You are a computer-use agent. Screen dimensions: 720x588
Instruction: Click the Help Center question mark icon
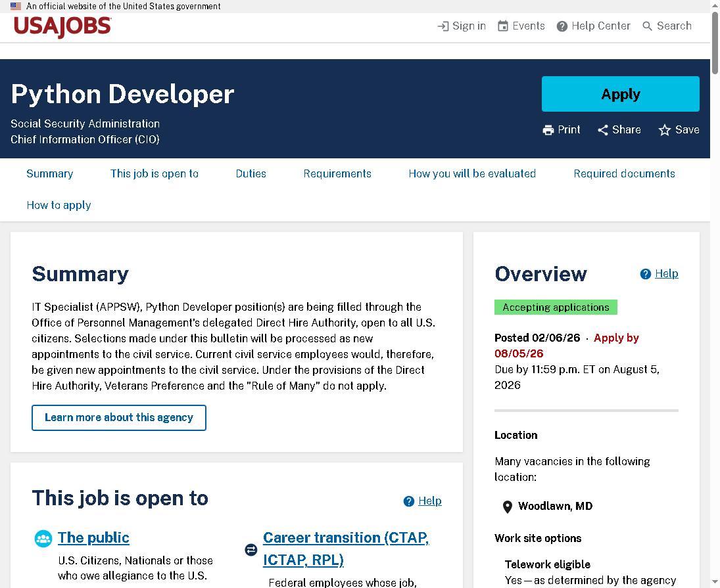[562, 26]
